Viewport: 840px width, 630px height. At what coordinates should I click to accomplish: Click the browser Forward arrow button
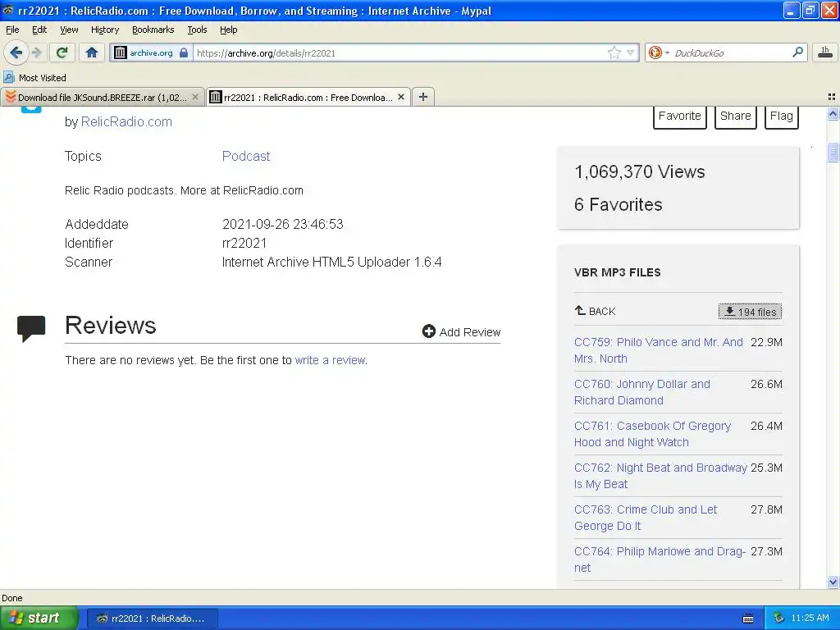coord(37,52)
